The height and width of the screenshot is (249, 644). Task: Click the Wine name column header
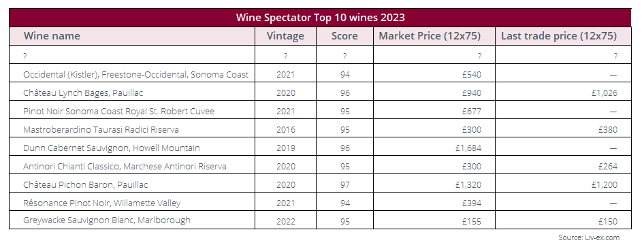click(52, 36)
